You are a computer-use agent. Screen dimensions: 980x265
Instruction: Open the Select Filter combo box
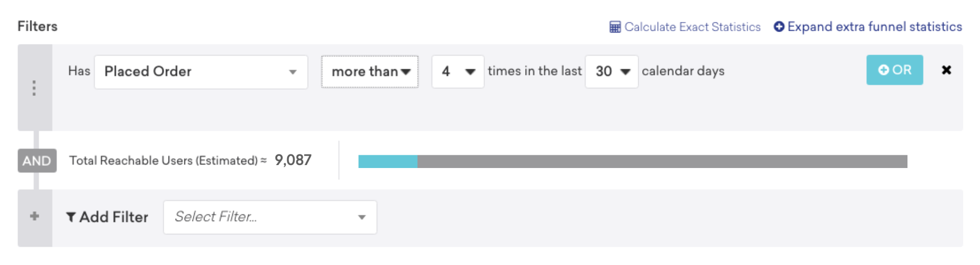270,217
